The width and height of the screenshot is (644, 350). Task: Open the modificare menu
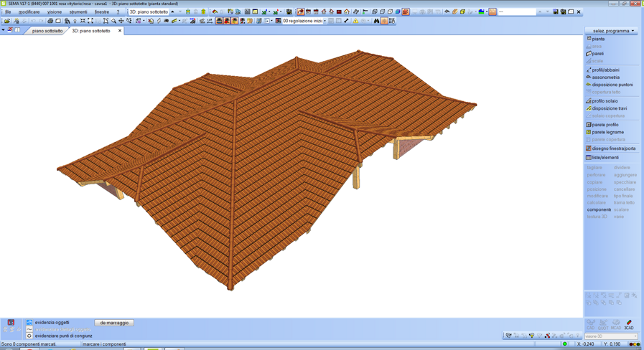29,12
